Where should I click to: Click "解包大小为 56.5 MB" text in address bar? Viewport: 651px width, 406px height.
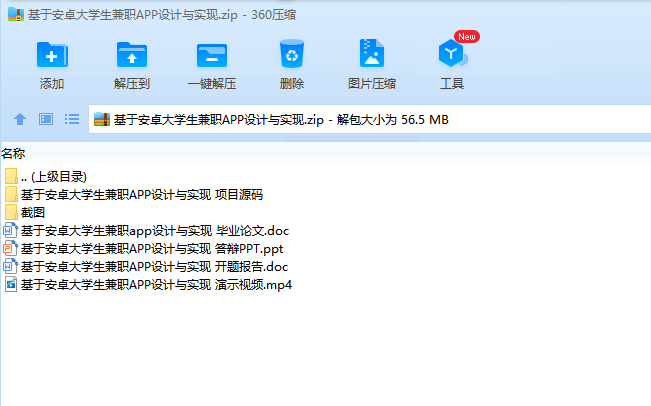(393, 120)
